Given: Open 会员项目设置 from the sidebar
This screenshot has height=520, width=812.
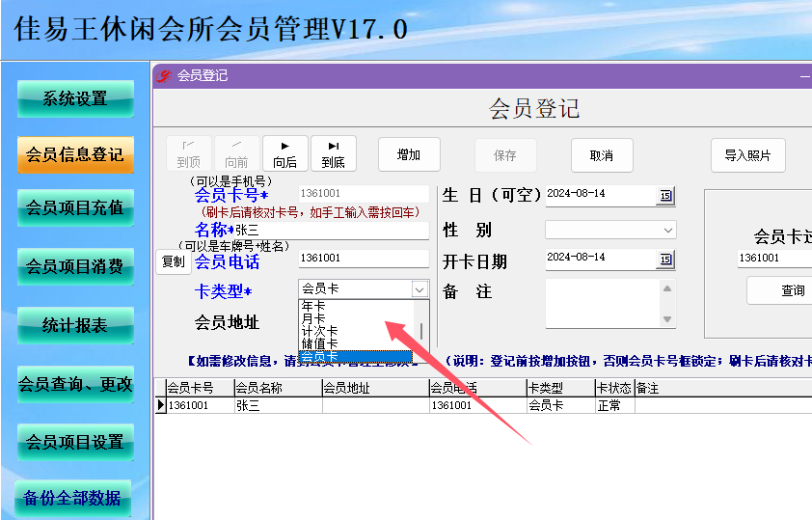Looking at the screenshot, I should point(75,442).
